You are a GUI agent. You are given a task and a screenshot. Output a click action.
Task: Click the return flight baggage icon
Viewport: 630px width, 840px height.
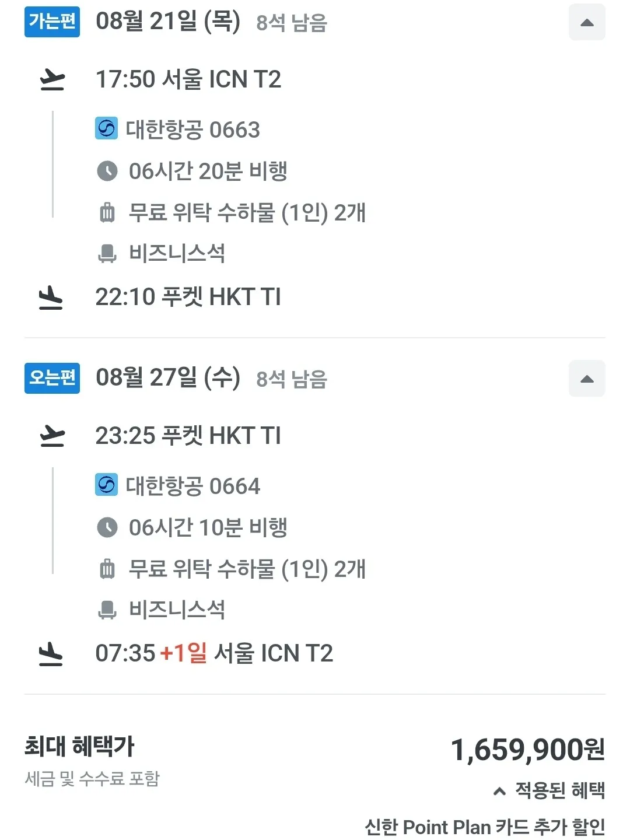pyautogui.click(x=107, y=569)
